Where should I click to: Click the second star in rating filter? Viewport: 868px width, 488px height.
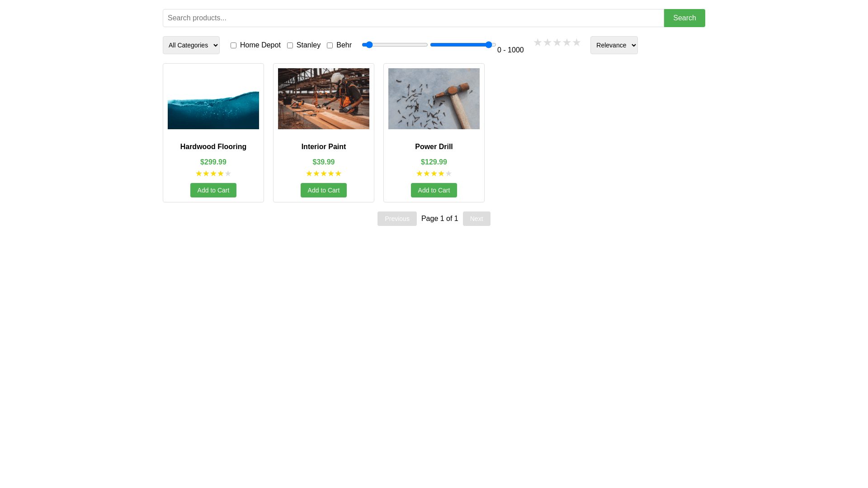click(x=547, y=42)
